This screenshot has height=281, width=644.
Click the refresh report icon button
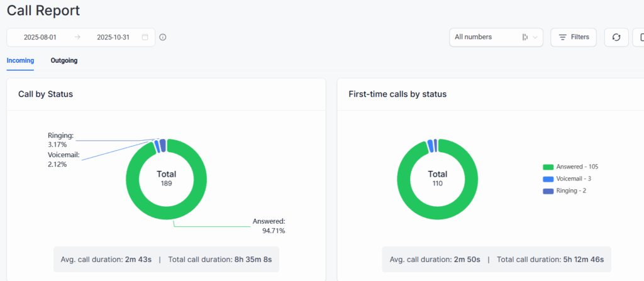tap(616, 37)
